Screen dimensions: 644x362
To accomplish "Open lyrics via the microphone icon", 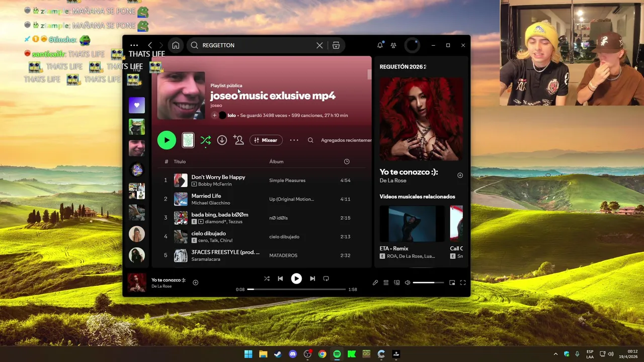I will point(375,283).
